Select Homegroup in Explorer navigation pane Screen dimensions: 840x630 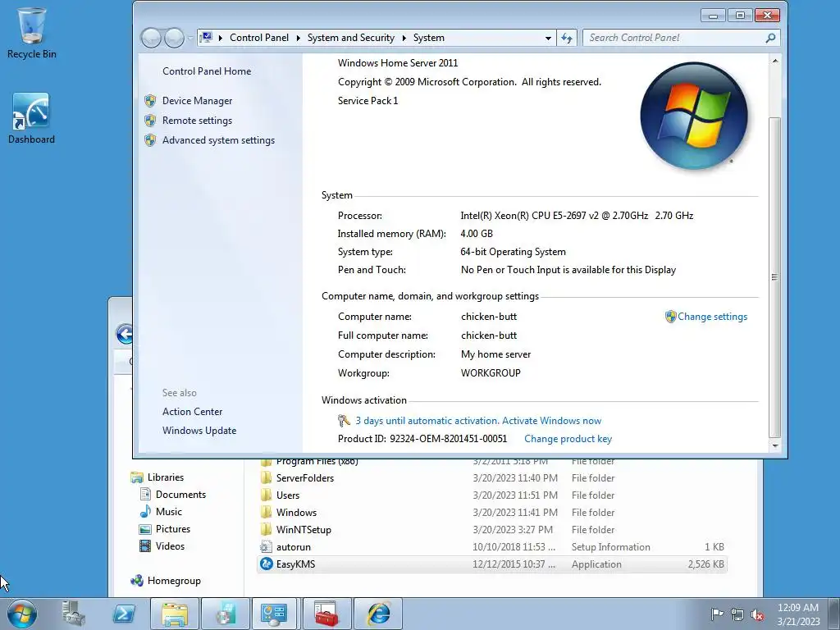tap(174, 581)
